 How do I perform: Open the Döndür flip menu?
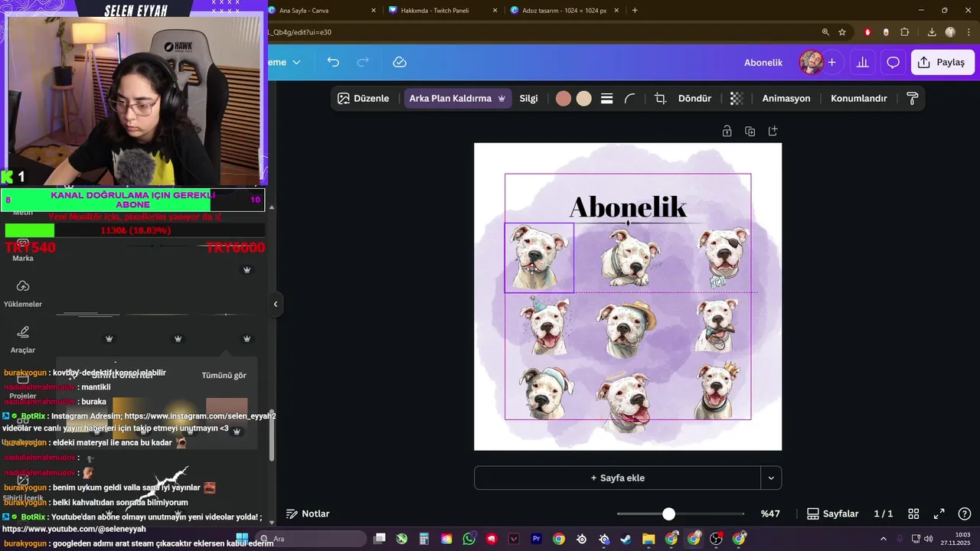pyautogui.click(x=694, y=99)
